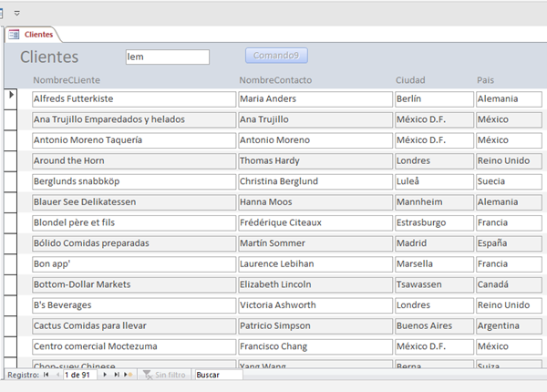This screenshot has height=392, width=547.
Task: Click the 'Hanna Moos' contact field
Action: (x=315, y=202)
